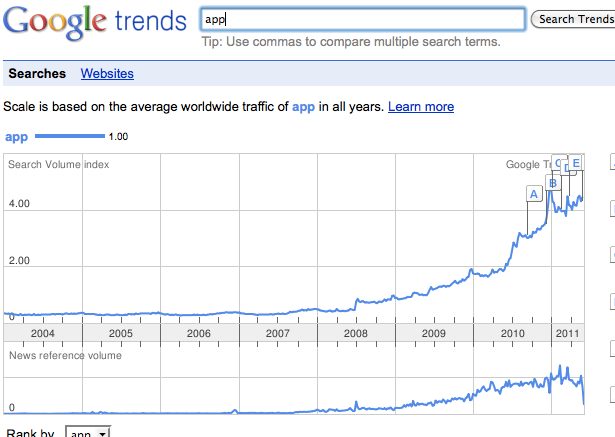The image size is (615, 437).
Task: Switch to the Websites tab
Action: pos(107,73)
